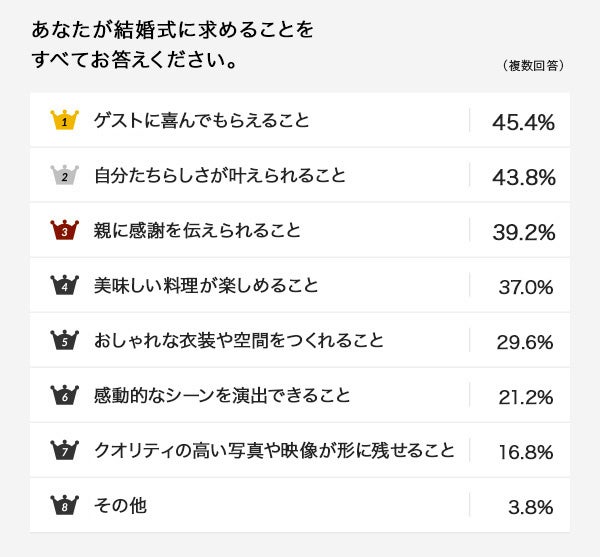Screen dimensions: 600x557
Task: Click the （複数回答） note
Action: [534, 66]
